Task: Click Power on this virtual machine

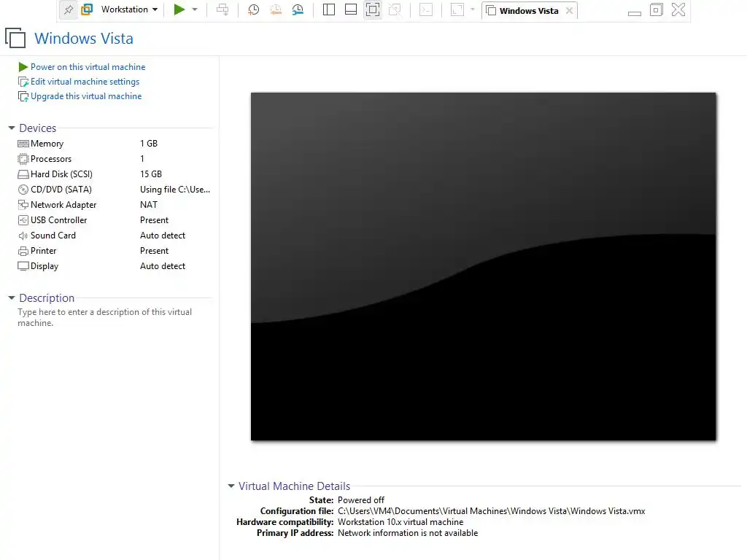Action: (88, 67)
